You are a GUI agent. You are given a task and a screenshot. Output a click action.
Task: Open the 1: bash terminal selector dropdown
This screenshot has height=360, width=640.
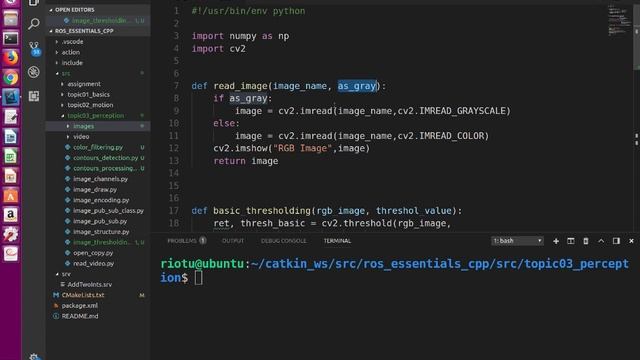click(x=517, y=241)
